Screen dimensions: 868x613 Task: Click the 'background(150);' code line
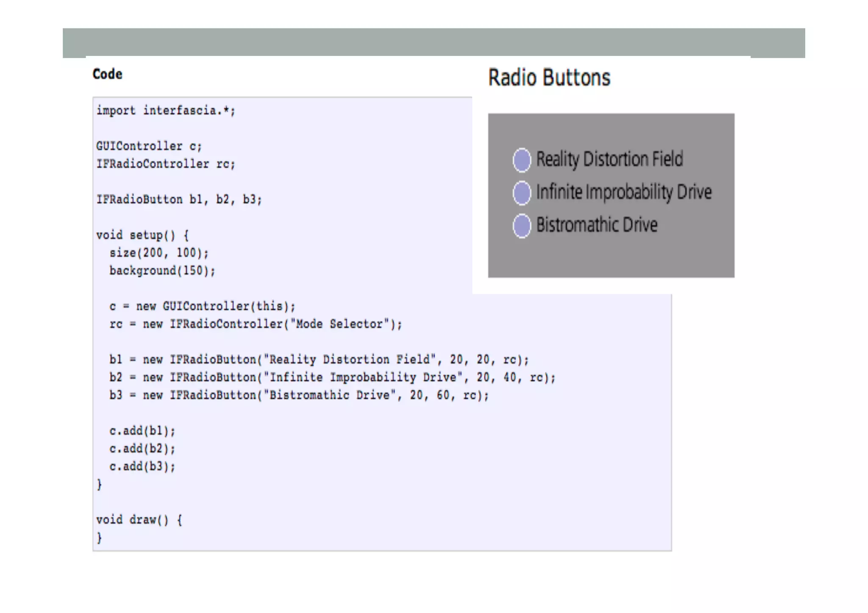click(162, 271)
